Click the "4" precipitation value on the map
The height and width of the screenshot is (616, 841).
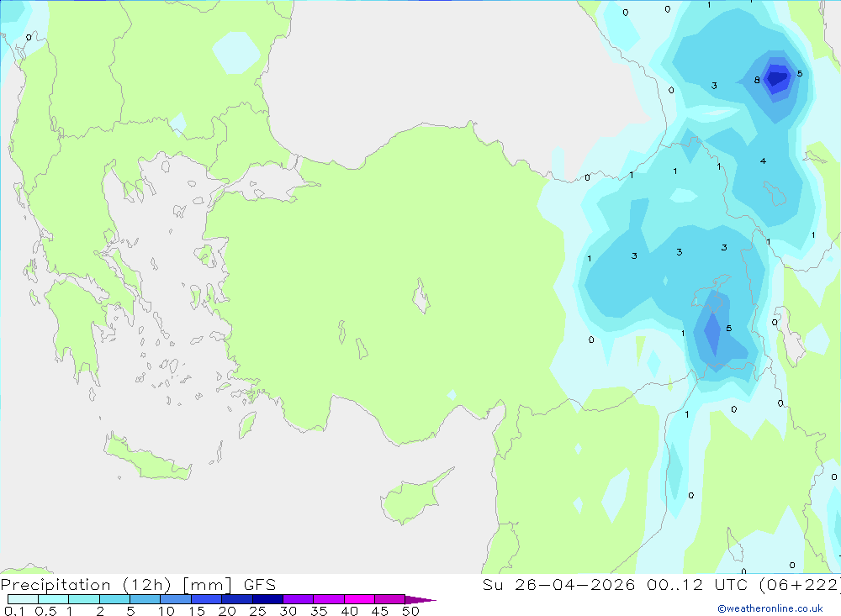[x=764, y=161]
